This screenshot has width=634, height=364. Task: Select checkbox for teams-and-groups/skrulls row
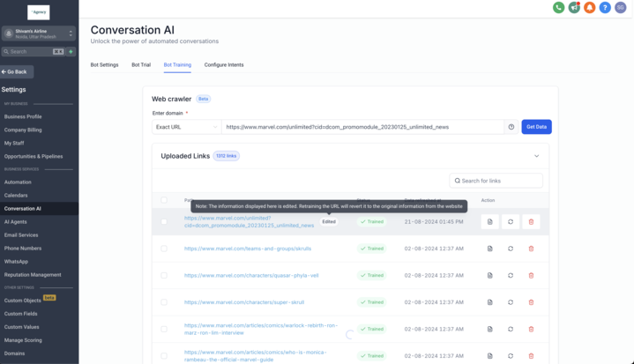(164, 249)
